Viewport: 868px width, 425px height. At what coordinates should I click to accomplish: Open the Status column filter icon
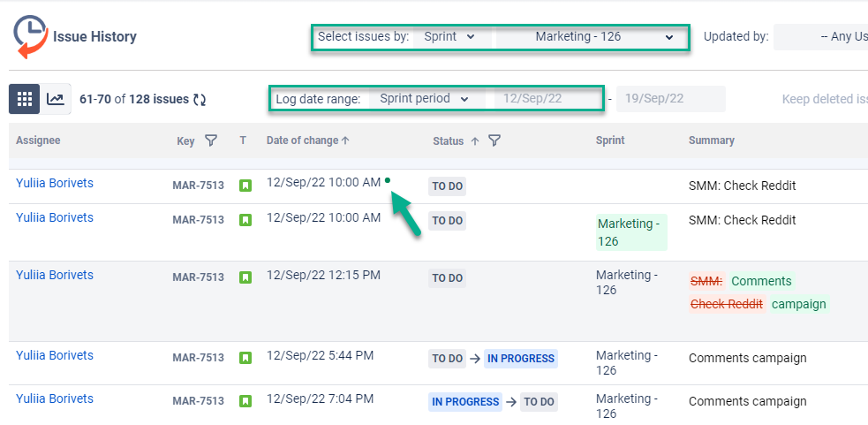tap(494, 140)
